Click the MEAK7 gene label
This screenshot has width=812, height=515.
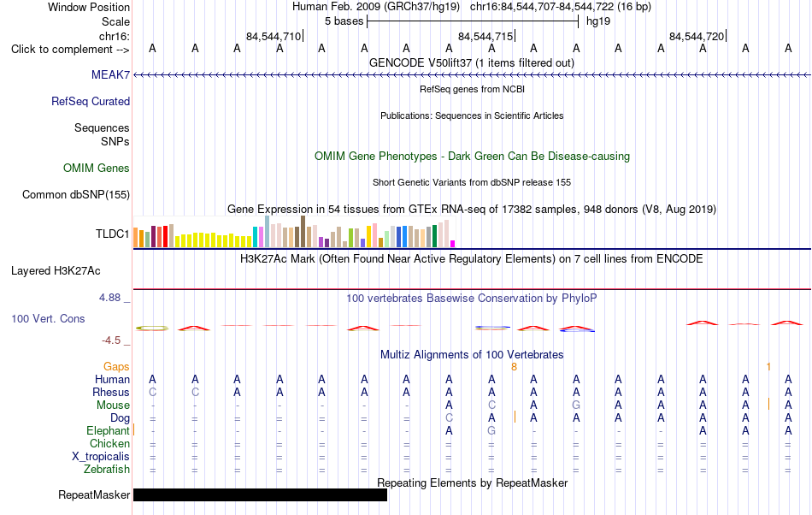tap(110, 74)
